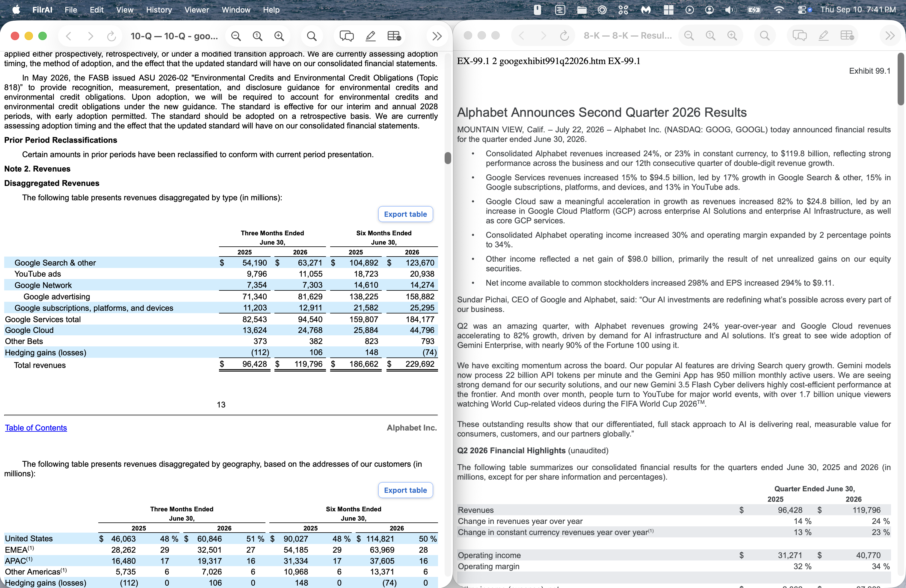The image size is (906, 588).
Task: Open the History menu
Action: coord(159,10)
